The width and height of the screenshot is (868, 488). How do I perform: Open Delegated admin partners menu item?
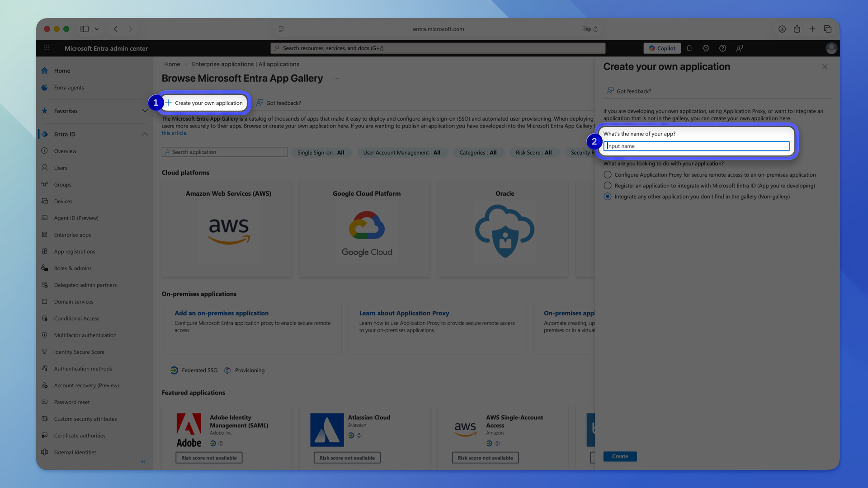coord(85,285)
